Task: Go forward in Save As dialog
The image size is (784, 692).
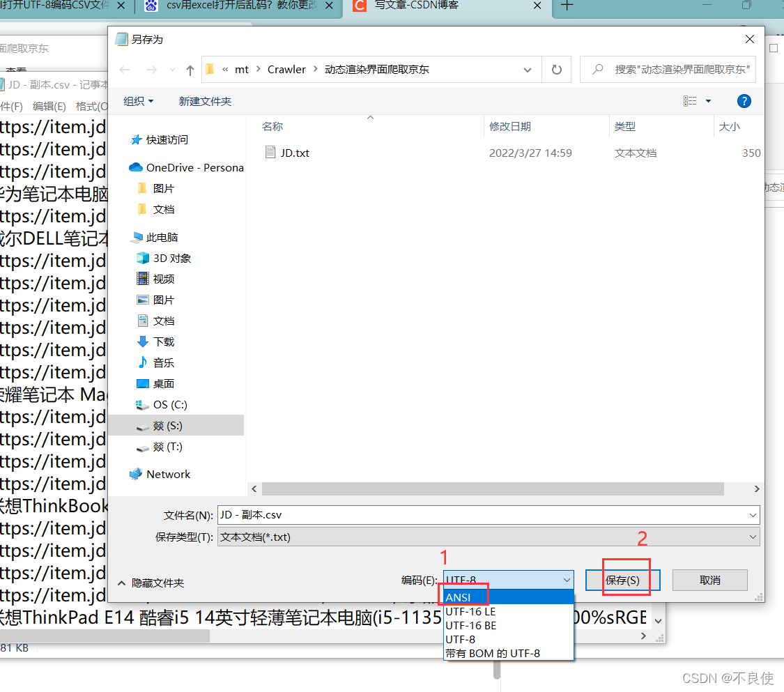Action: (151, 70)
